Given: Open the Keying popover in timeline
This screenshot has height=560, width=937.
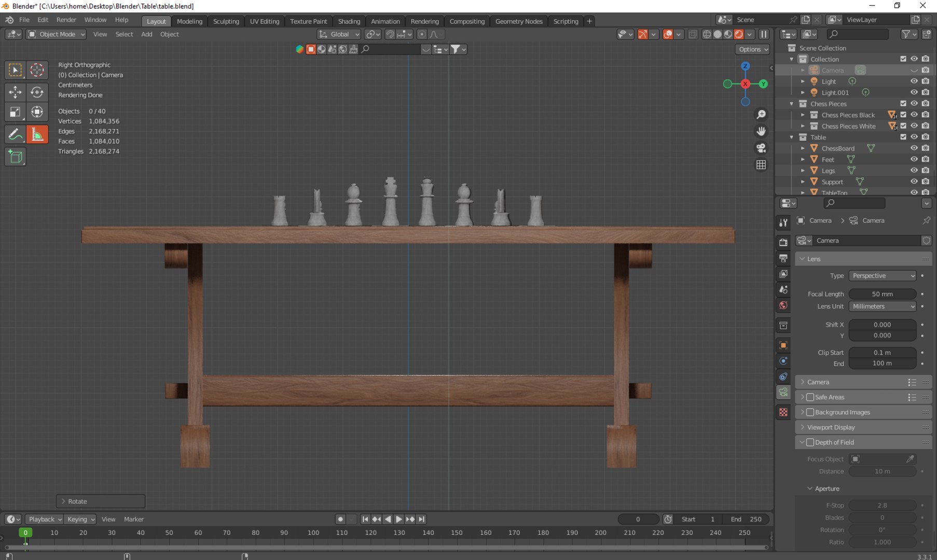Looking at the screenshot, I should click(x=81, y=519).
